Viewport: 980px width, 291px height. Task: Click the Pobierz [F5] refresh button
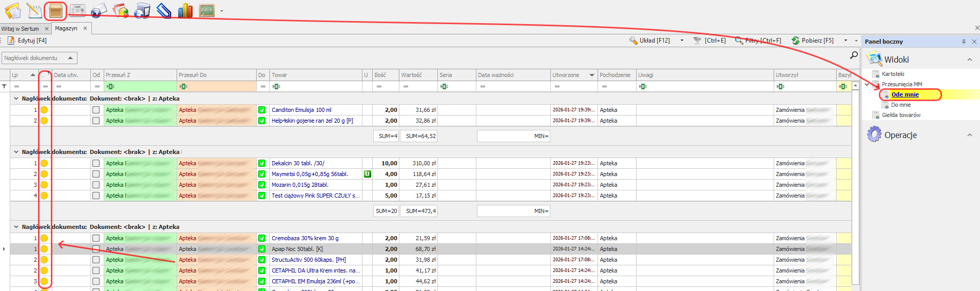point(813,41)
